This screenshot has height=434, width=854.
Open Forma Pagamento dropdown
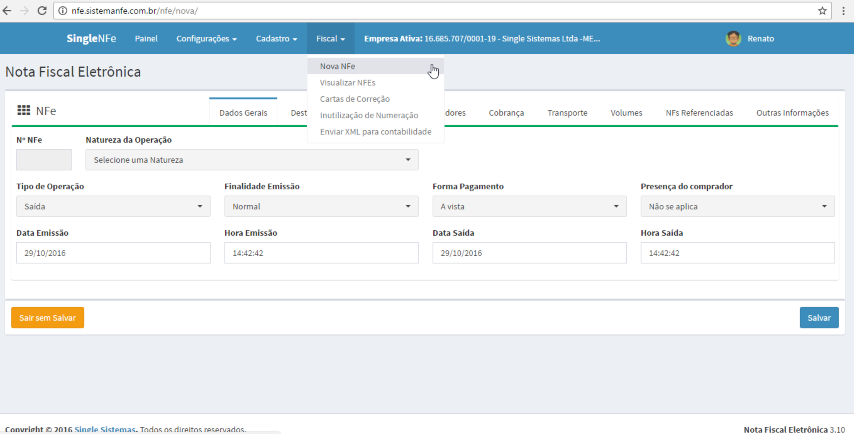point(529,206)
